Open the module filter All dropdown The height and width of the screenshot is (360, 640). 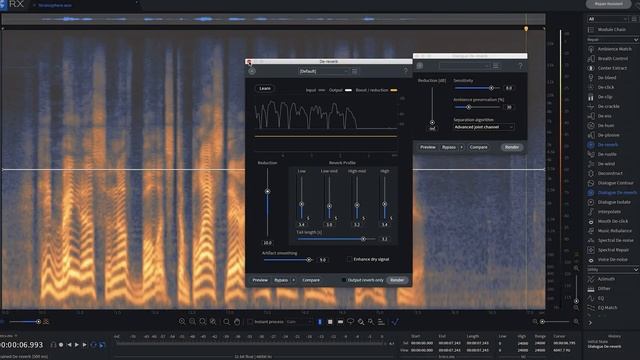click(x=608, y=19)
